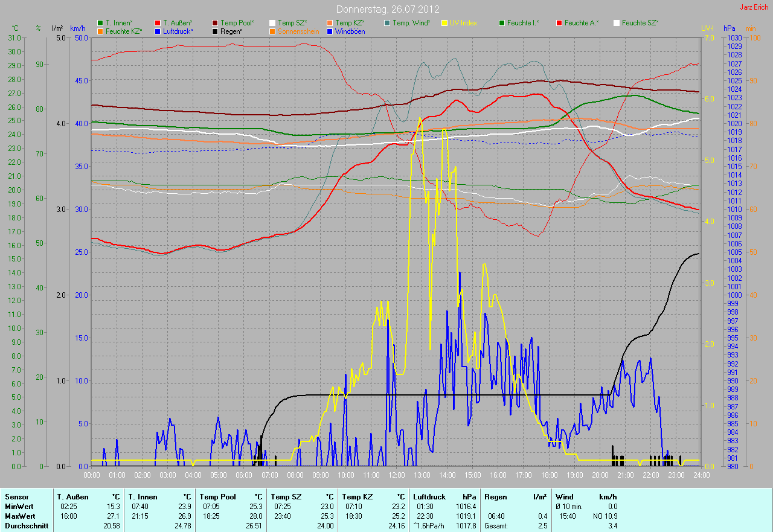The height and width of the screenshot is (532, 773).
Task: Click the Temp SZ average 24.00
Action: click(x=326, y=526)
